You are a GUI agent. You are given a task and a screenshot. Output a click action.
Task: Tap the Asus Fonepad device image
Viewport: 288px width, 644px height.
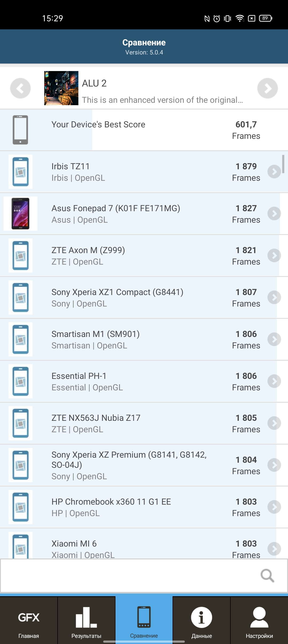coord(21,214)
